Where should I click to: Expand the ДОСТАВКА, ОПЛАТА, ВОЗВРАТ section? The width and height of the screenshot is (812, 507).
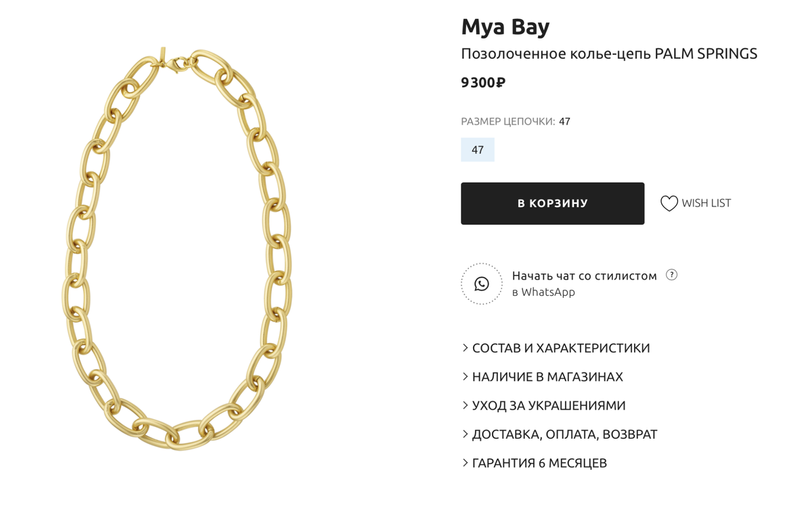(x=564, y=435)
